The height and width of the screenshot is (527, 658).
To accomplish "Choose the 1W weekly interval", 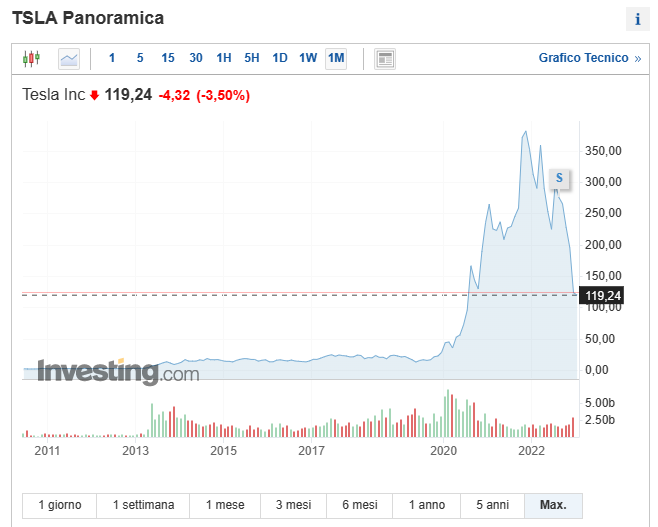I will tap(308, 58).
